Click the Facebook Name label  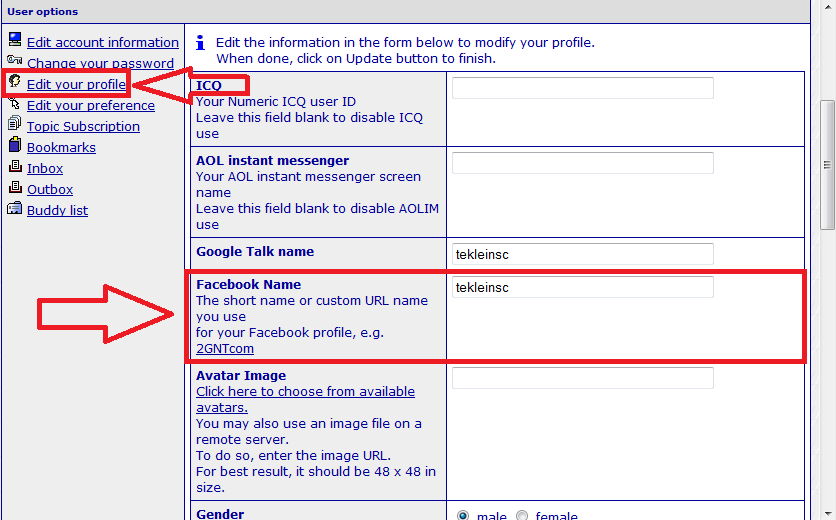(x=248, y=285)
